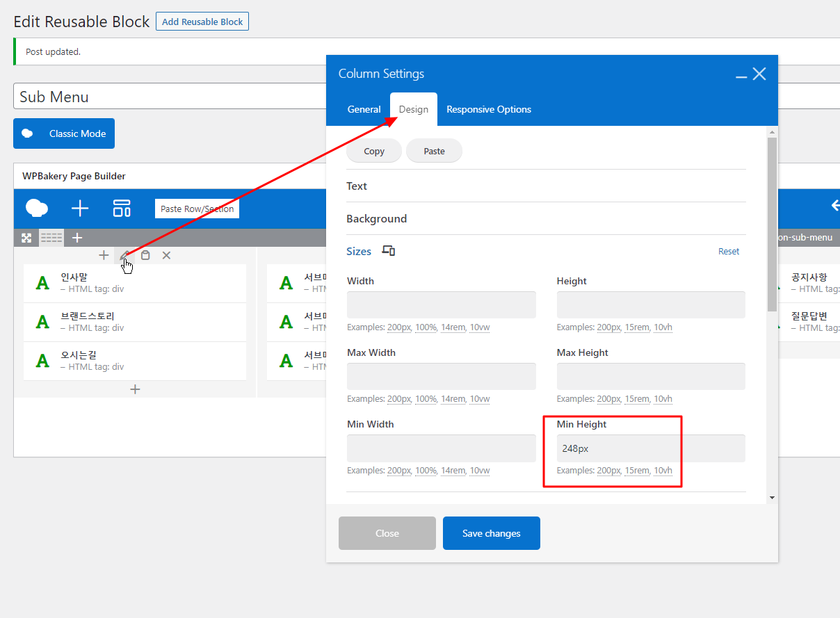The image size is (840, 618).
Task: Click the row move handle icon
Action: click(26, 238)
